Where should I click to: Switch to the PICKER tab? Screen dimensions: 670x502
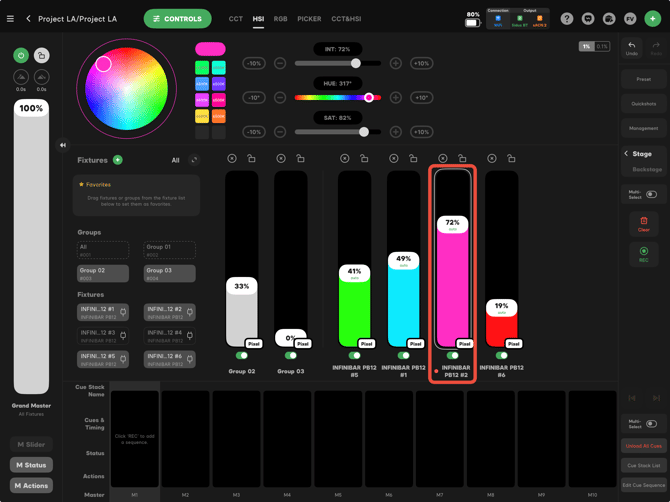(x=309, y=19)
